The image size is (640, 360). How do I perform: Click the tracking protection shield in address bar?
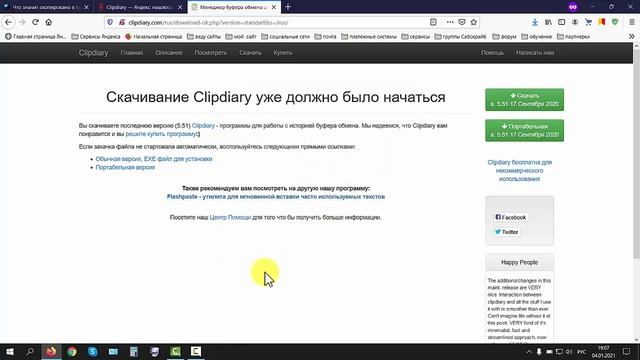[x=110, y=22]
